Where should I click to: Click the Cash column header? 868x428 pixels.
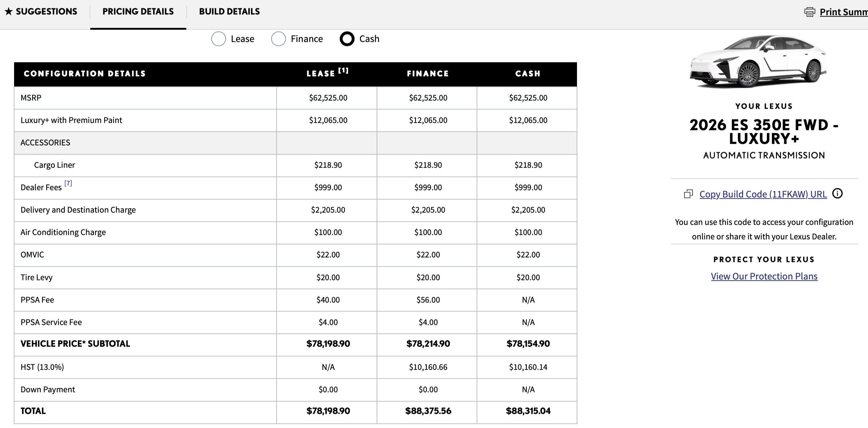528,74
